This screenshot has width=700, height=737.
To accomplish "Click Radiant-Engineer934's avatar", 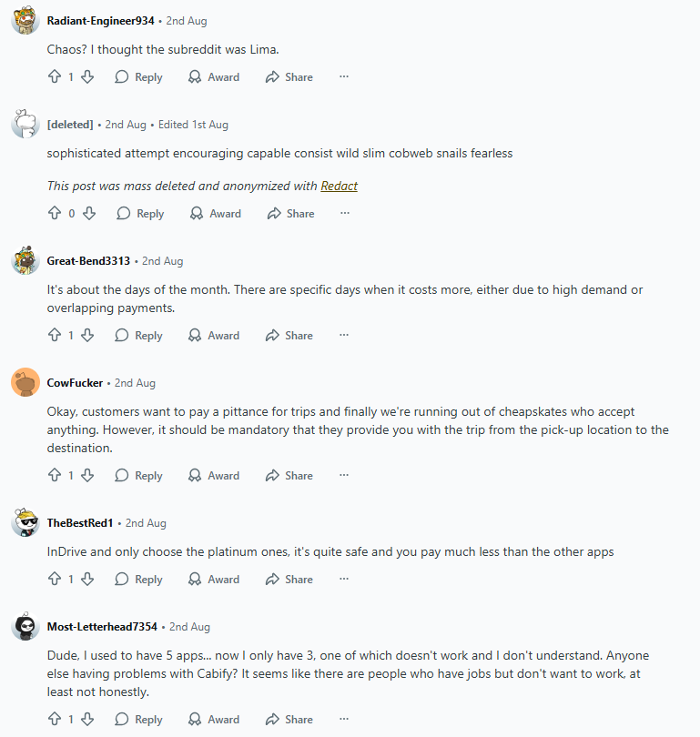I will point(25,21).
